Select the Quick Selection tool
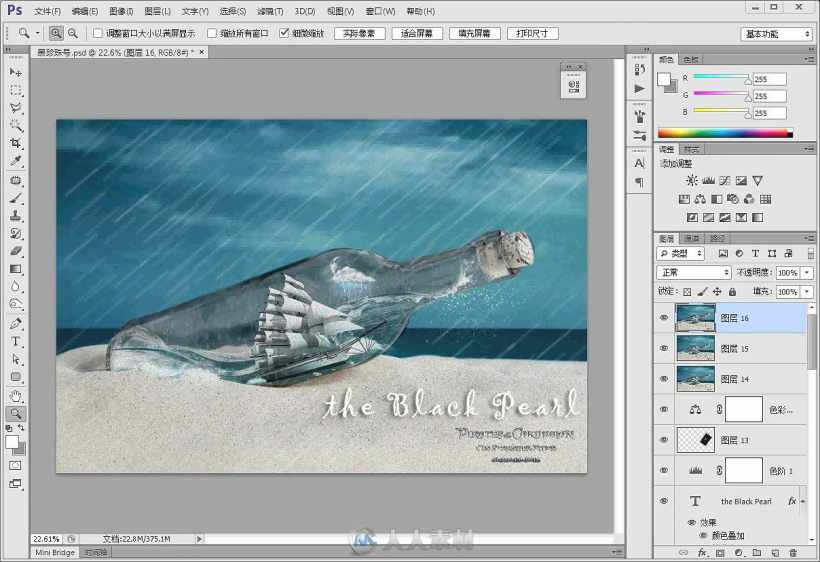820x562 pixels. pos(16,125)
